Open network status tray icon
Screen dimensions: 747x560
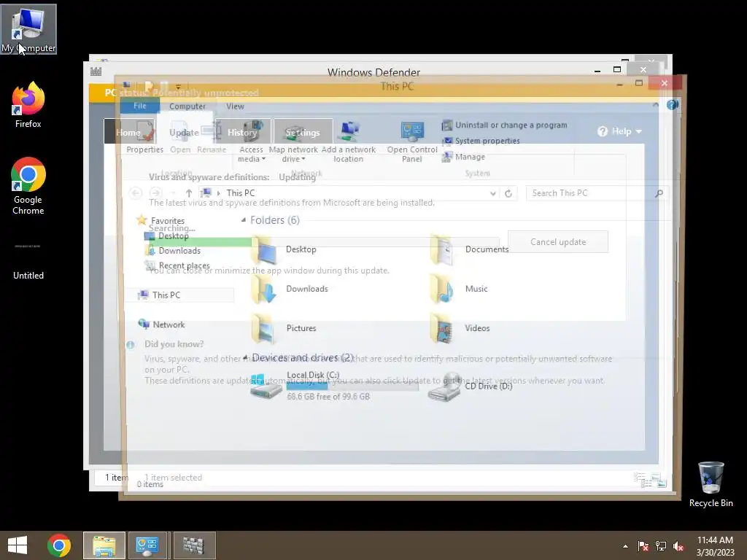(x=661, y=546)
